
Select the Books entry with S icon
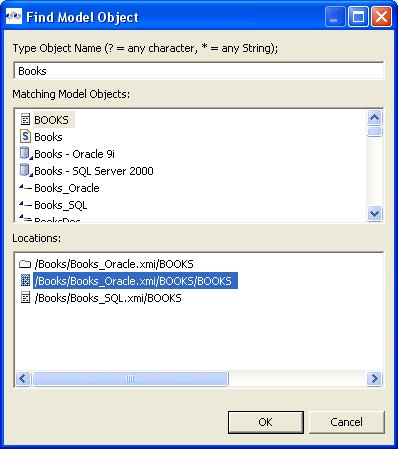pos(48,137)
